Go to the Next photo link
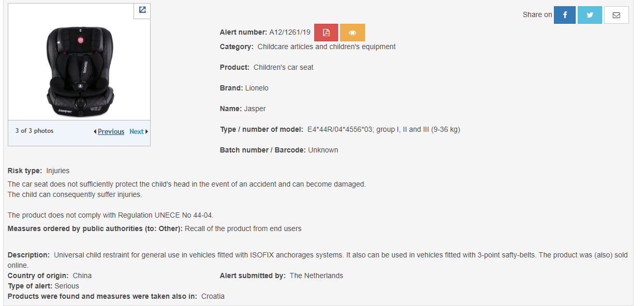This screenshot has width=644, height=306. click(137, 131)
